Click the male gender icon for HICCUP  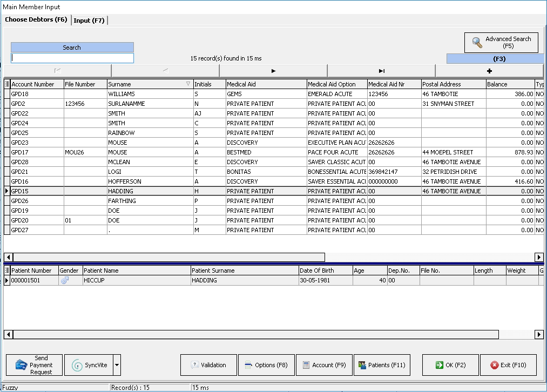(x=65, y=280)
